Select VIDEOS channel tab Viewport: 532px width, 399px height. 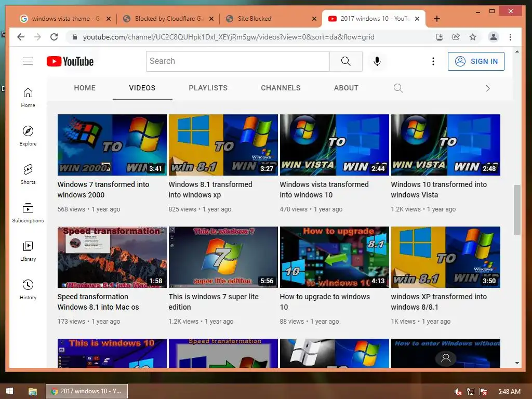tap(142, 88)
